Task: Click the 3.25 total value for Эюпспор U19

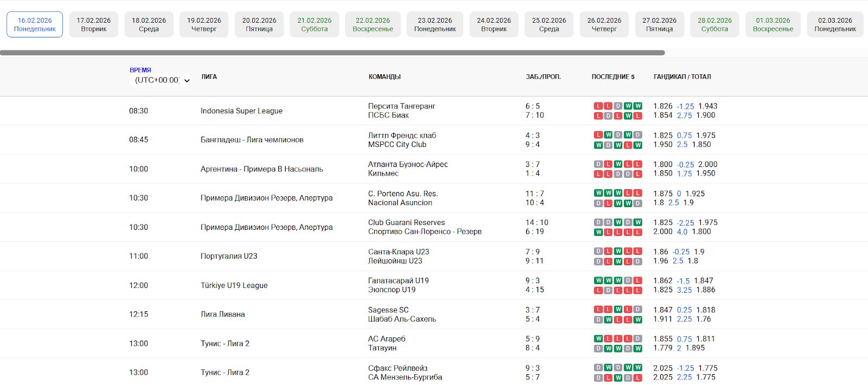Action: coord(684,290)
